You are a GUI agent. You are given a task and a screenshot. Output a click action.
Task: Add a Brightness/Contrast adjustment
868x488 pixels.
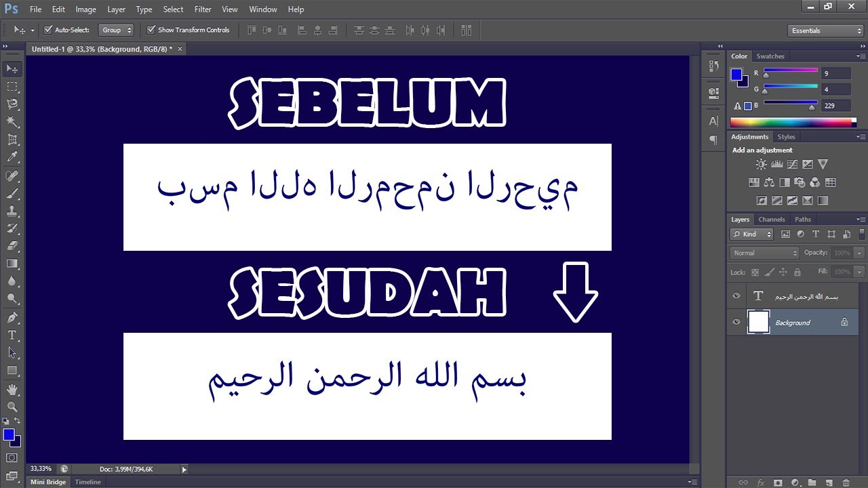coord(761,164)
